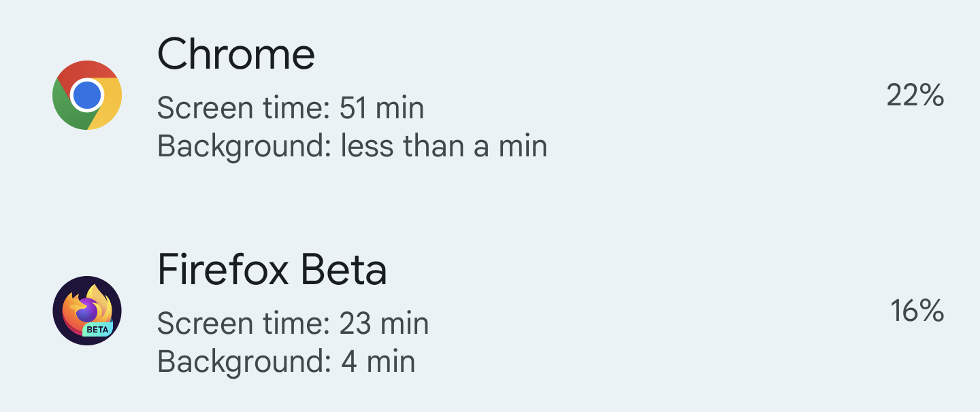Click the blue center of Chrome logo
980x412 pixels.
pos(87,95)
